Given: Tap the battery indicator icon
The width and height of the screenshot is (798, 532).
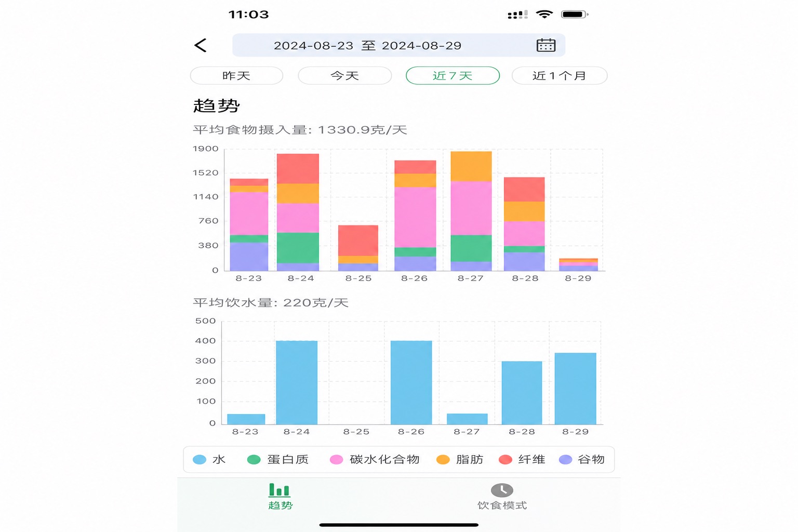Looking at the screenshot, I should click(x=575, y=14).
